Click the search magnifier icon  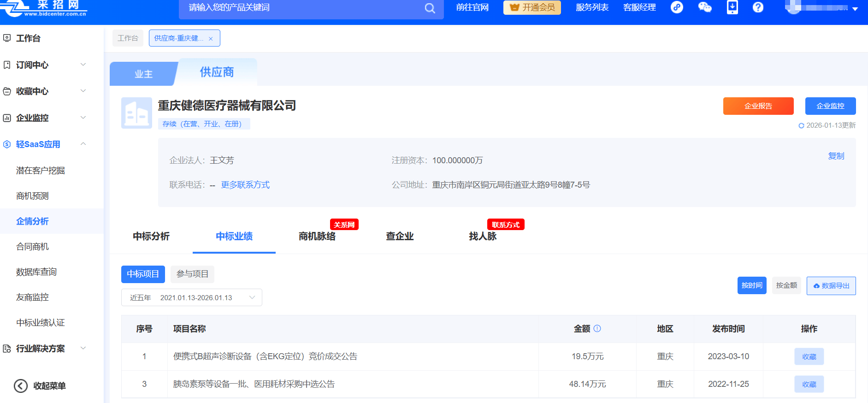[x=430, y=8]
